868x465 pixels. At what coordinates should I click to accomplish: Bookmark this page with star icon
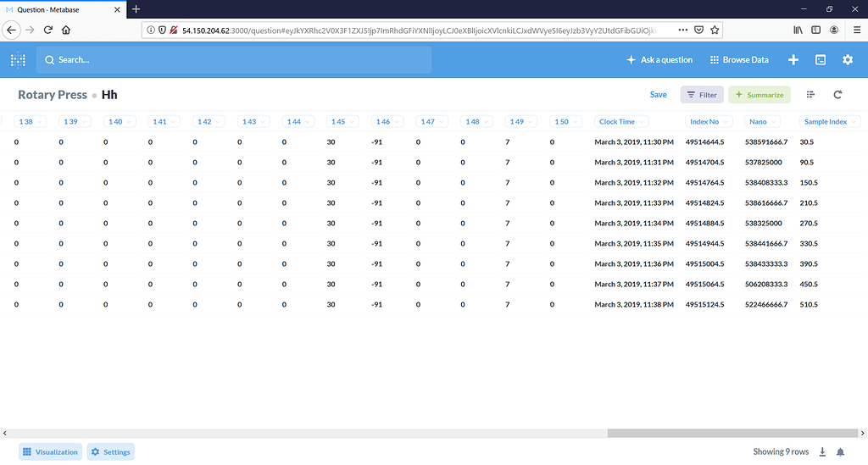(x=715, y=30)
